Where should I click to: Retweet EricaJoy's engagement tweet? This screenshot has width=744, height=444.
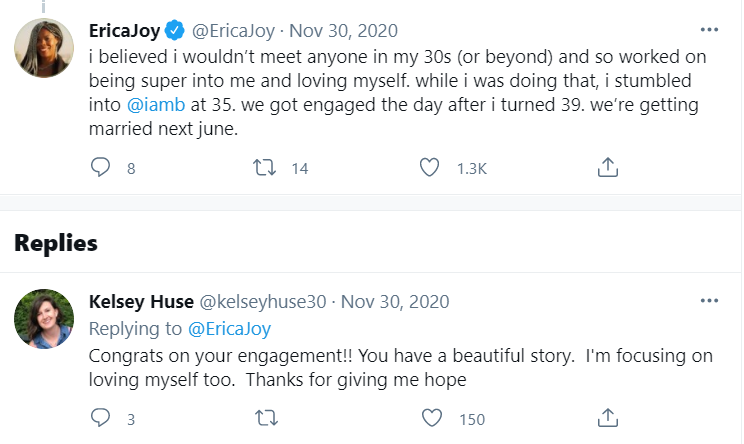click(x=267, y=168)
